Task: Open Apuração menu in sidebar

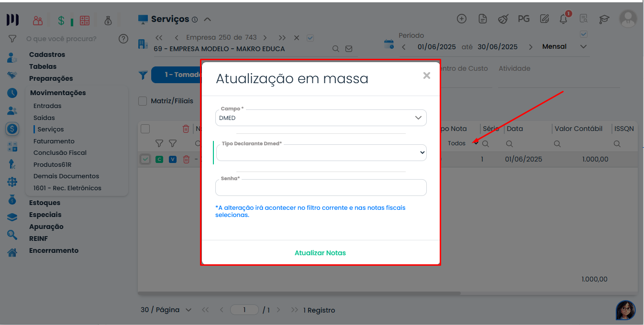Action: 46,227
